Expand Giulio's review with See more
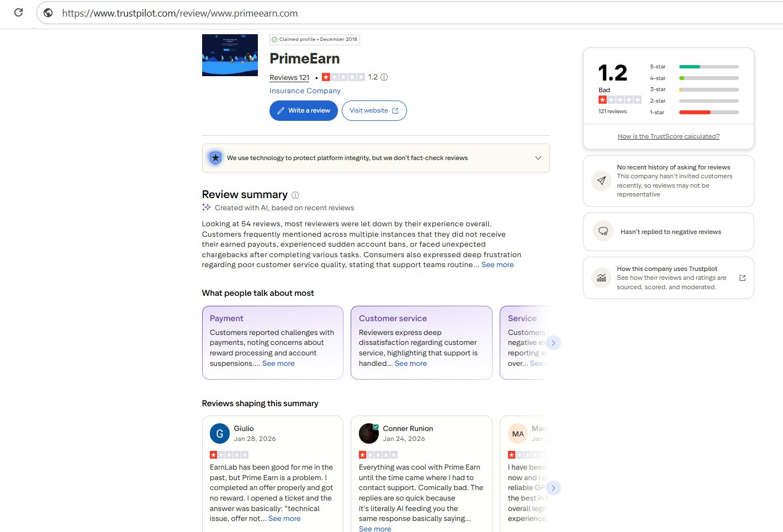Image resolution: width=783 pixels, height=532 pixels. 284,519
